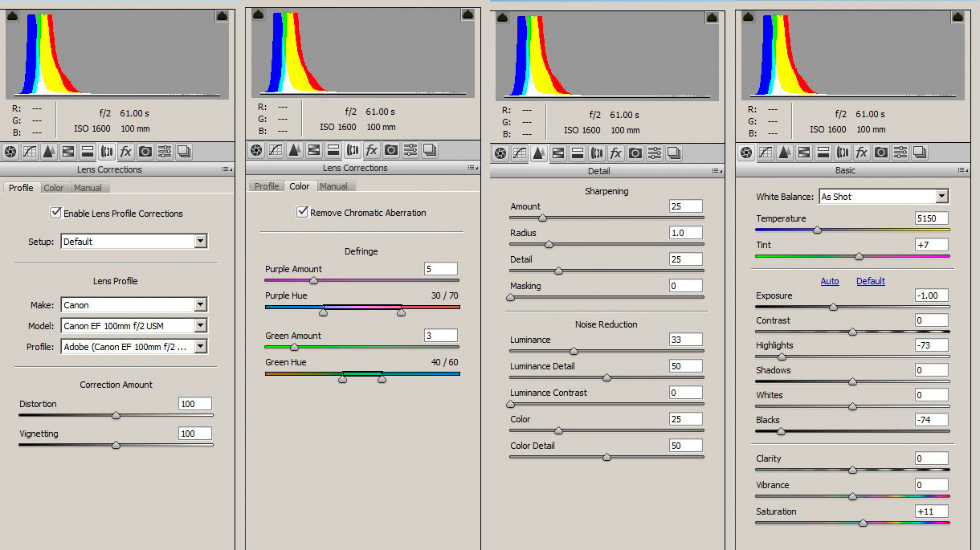Image resolution: width=980 pixels, height=550 pixels.
Task: Toggle Enable Lens Profile Corrections checkbox
Action: click(x=55, y=214)
